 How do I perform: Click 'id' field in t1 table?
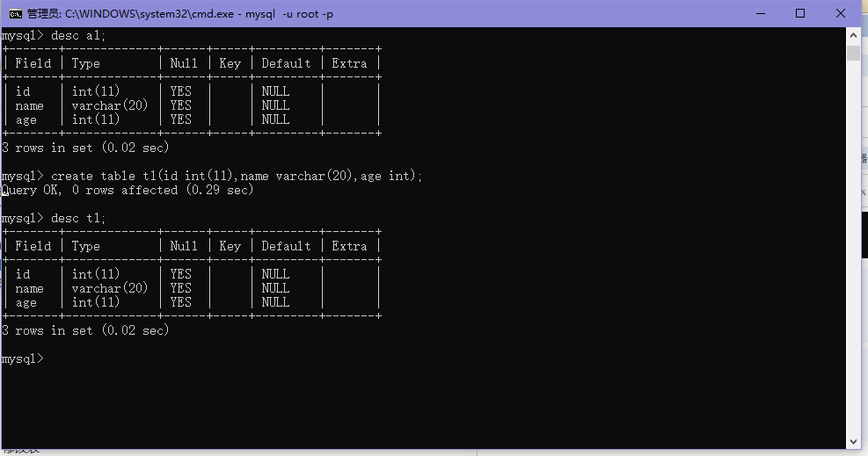[23, 274]
